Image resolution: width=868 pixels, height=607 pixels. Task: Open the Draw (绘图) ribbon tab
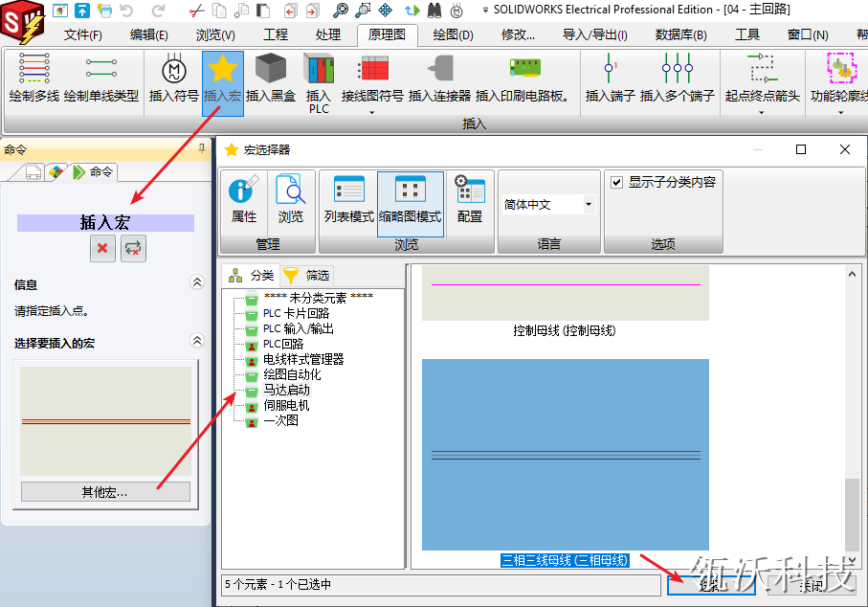pos(453,35)
